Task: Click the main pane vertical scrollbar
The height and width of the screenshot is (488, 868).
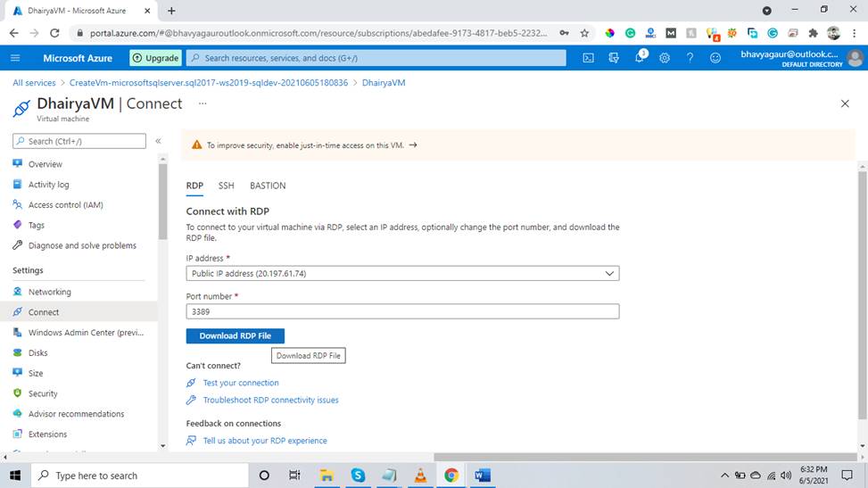Action: (x=863, y=294)
